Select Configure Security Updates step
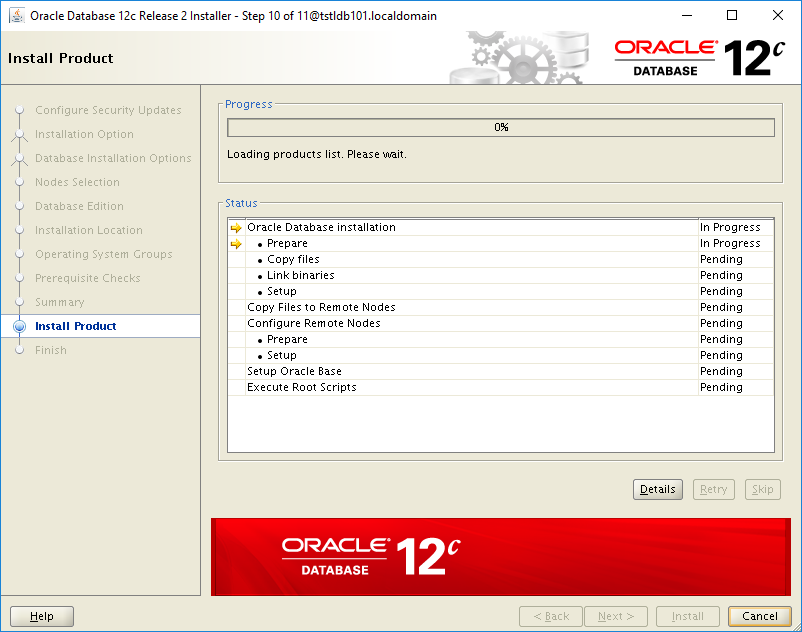802x632 pixels. click(x=108, y=110)
